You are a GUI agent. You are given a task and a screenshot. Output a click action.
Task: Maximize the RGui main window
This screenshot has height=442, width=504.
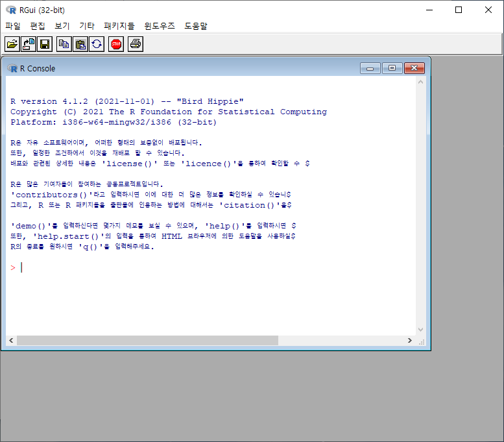[459, 10]
